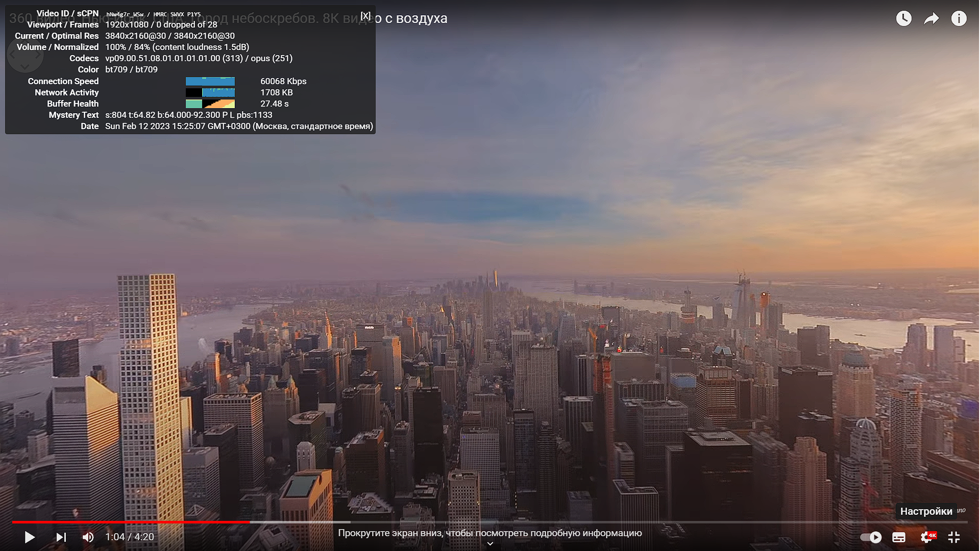This screenshot has height=551, width=980.
Task: Pan 360 view right with arrow control
Action: [x=38, y=54]
